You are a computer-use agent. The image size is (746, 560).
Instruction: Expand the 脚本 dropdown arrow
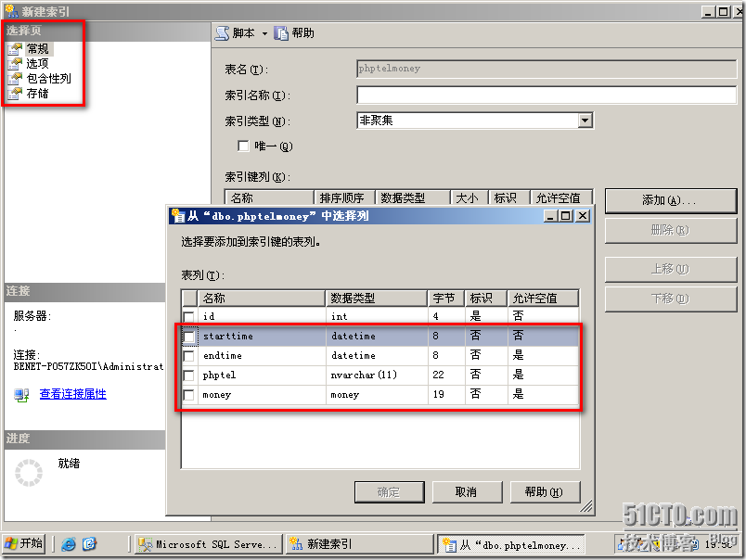point(264,33)
